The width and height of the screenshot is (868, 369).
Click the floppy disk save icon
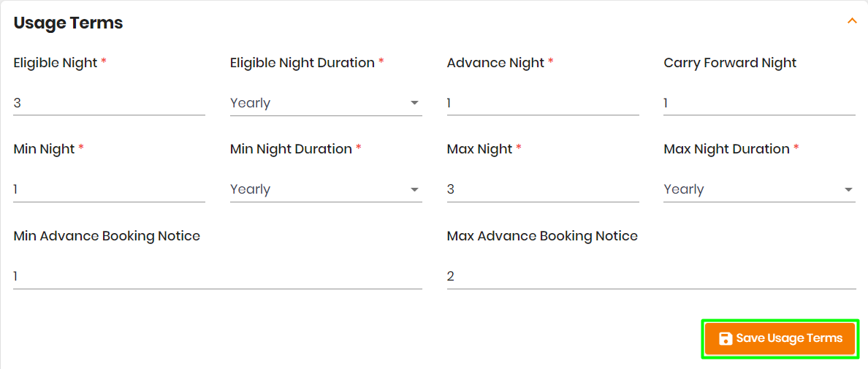click(x=726, y=338)
